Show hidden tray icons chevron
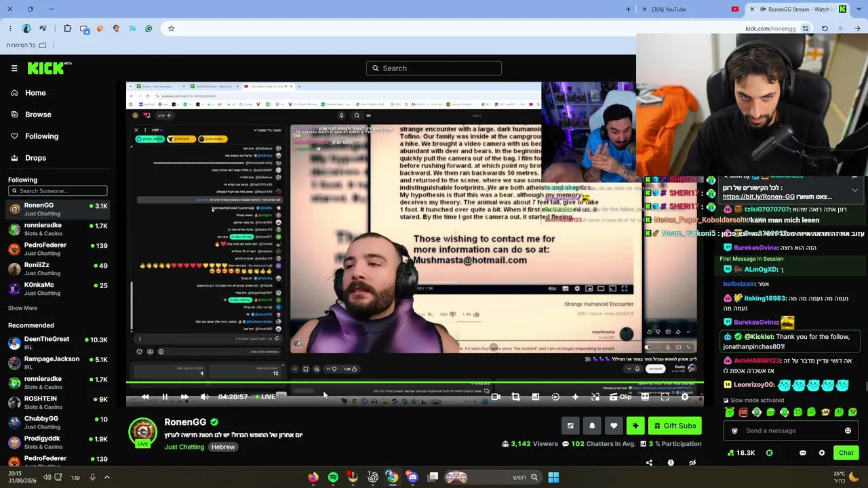The width and height of the screenshot is (868, 488). click(106, 478)
